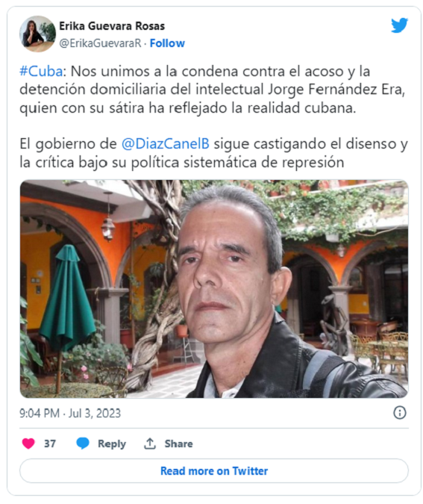Click Read more on Twitter button
The width and height of the screenshot is (423, 504).
tap(214, 471)
